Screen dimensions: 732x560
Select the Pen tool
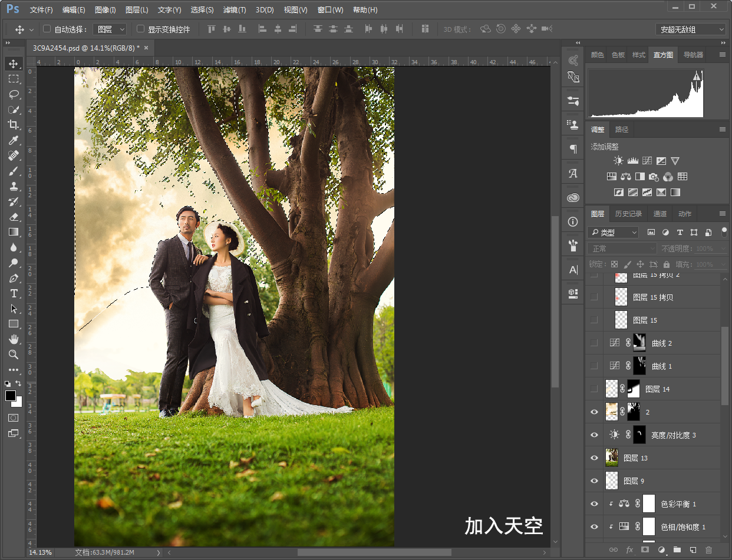pos(13,278)
